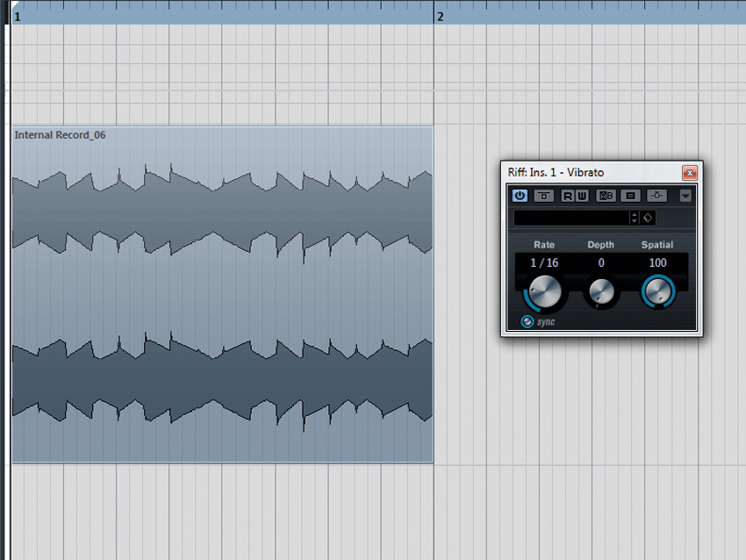The height and width of the screenshot is (560, 746).
Task: Select the Internal Record_06 audio clip
Action: (x=222, y=295)
